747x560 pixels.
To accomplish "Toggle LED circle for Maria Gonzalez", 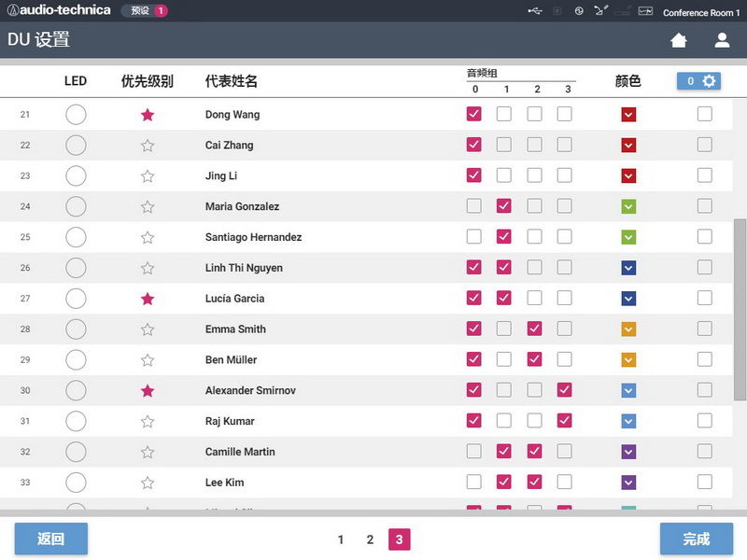I will pos(76,206).
